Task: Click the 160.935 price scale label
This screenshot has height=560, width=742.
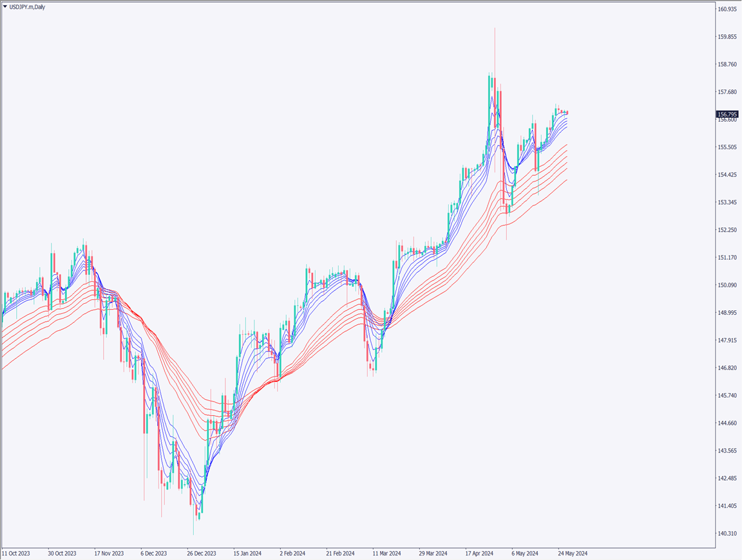Action: point(728,9)
